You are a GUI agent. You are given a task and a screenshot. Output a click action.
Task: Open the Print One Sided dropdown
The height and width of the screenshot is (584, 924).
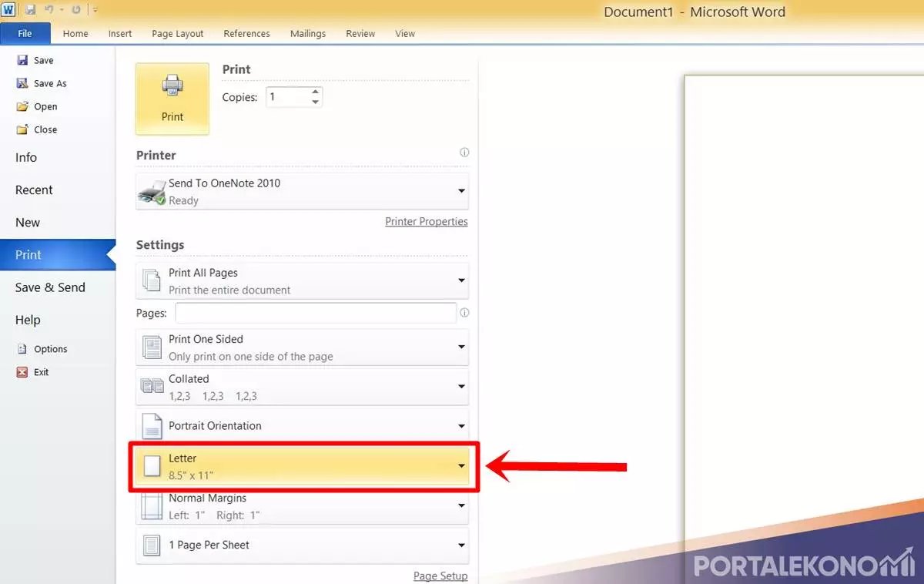click(302, 347)
